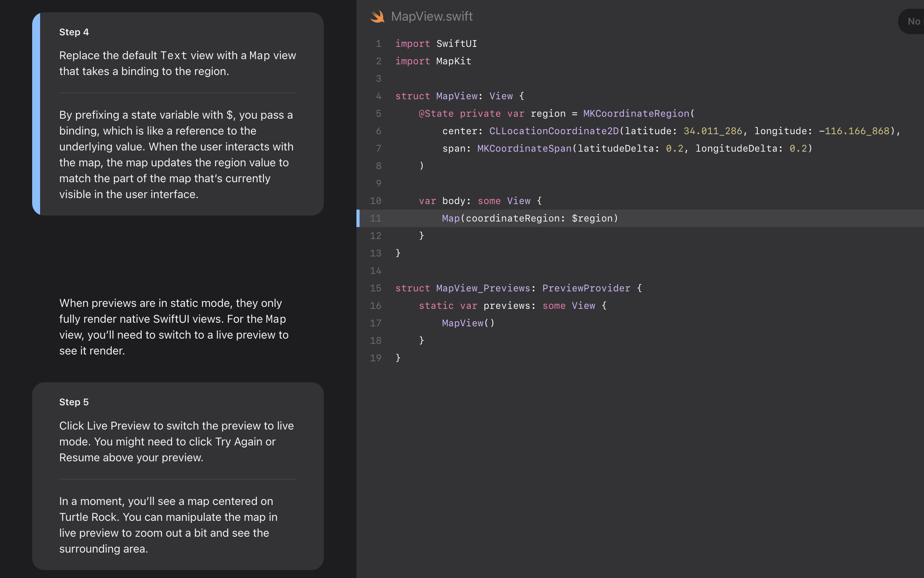Image resolution: width=924 pixels, height=578 pixels.
Task: Click the static mode previews explanation paragraph
Action: (x=173, y=327)
